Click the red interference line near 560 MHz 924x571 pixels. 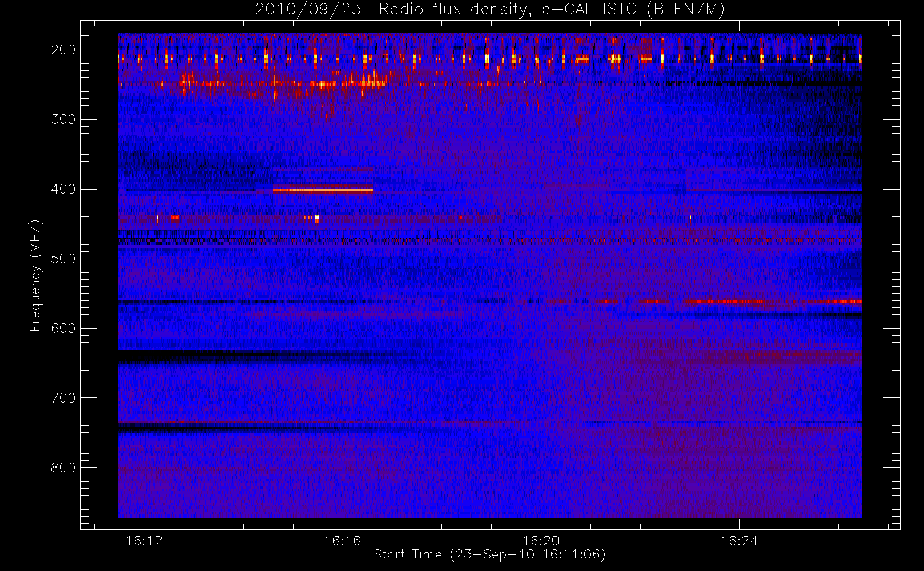[774, 301]
